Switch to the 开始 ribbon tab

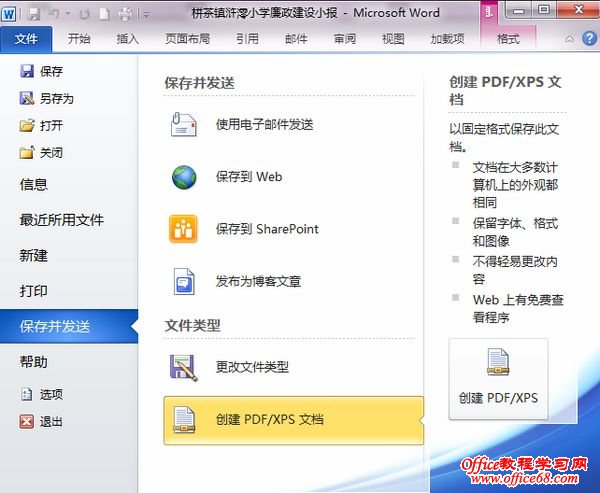(x=79, y=39)
